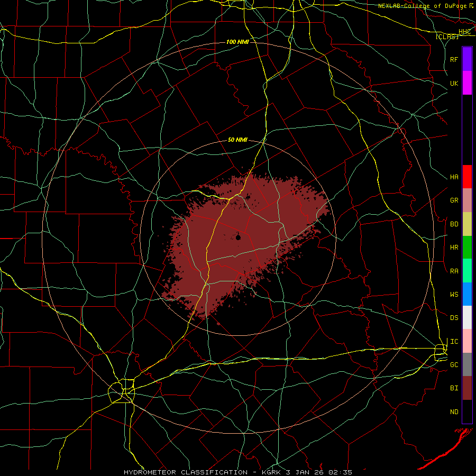Click the black radar site dot
The height and width of the screenshot is (476, 476).
click(x=239, y=237)
